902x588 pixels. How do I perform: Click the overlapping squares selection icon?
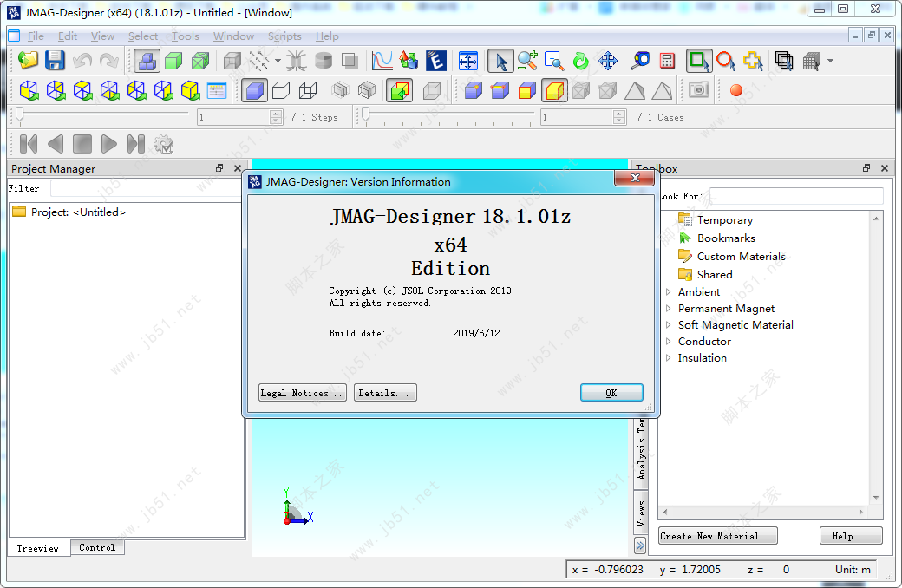click(x=784, y=61)
